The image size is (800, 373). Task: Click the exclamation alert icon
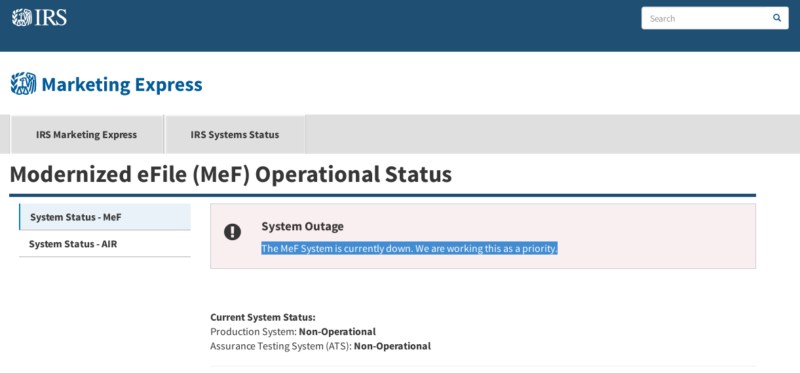coord(232,232)
